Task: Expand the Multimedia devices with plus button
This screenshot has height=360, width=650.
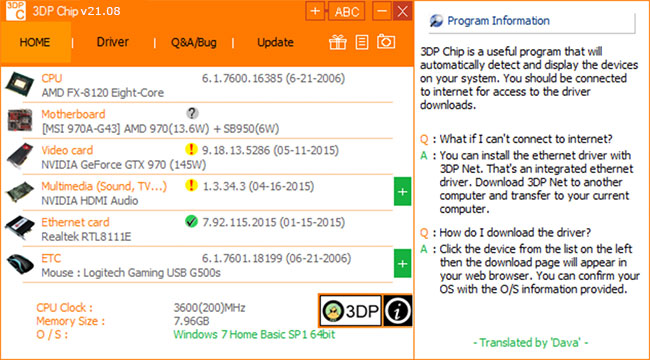Action: tap(402, 192)
